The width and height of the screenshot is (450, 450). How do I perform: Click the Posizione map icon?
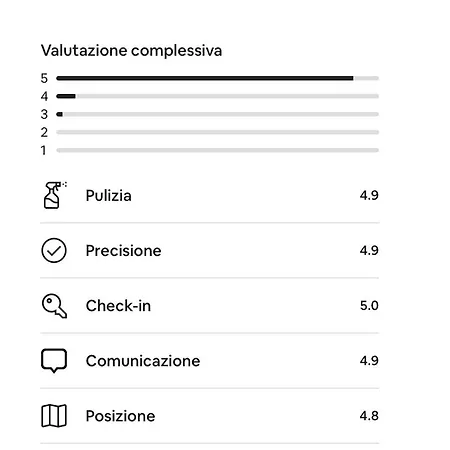point(54,416)
